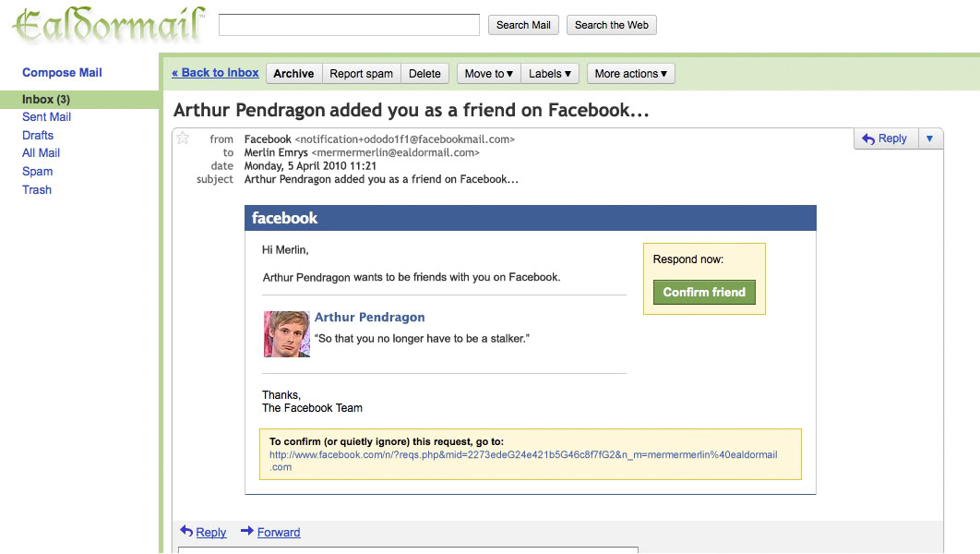The height and width of the screenshot is (554, 980).
Task: Open the Labels dropdown
Action: [550, 74]
